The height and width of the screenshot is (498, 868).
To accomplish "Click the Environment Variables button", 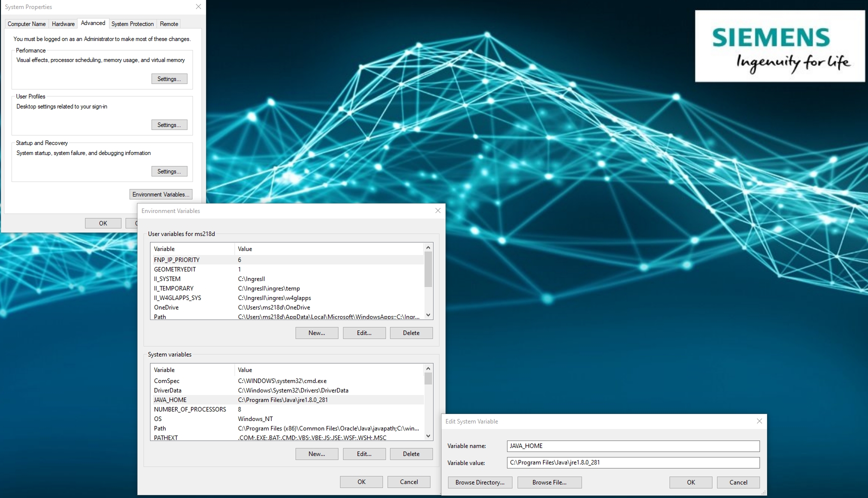I will tap(160, 194).
